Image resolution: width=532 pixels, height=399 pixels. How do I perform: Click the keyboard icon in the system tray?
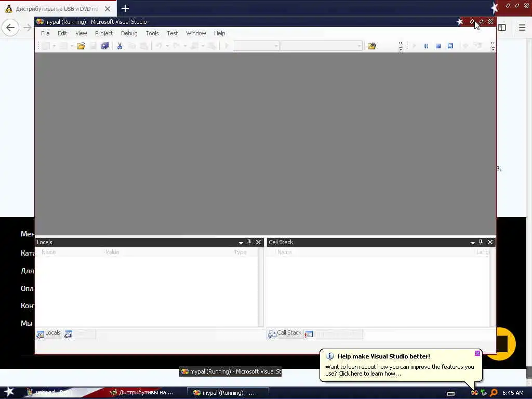(x=451, y=394)
